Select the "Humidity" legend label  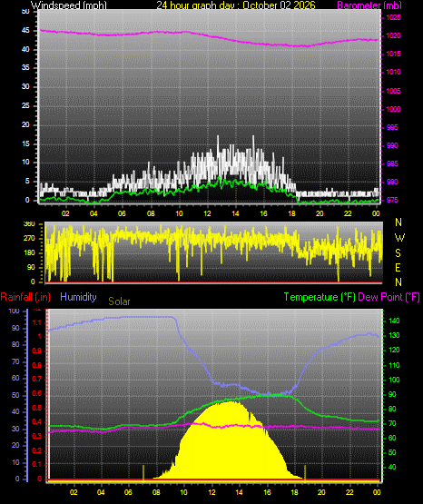78,297
